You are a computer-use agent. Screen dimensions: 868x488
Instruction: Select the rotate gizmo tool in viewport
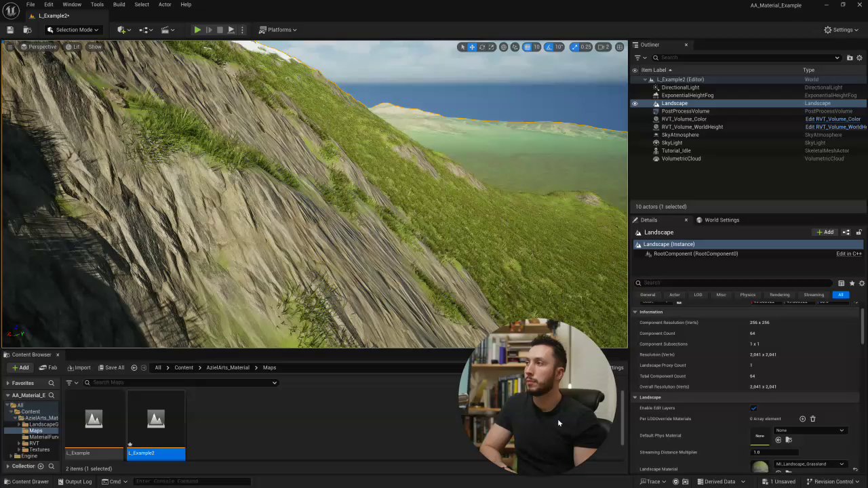click(482, 47)
